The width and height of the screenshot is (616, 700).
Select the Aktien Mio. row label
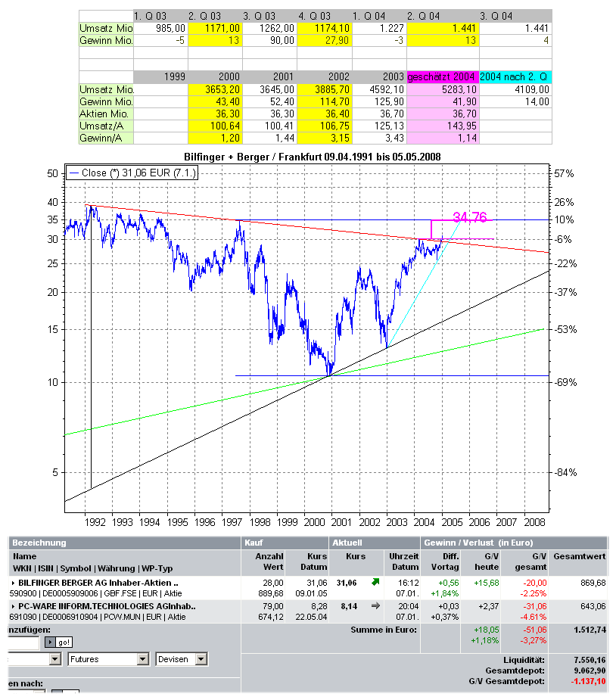pyautogui.click(x=106, y=114)
